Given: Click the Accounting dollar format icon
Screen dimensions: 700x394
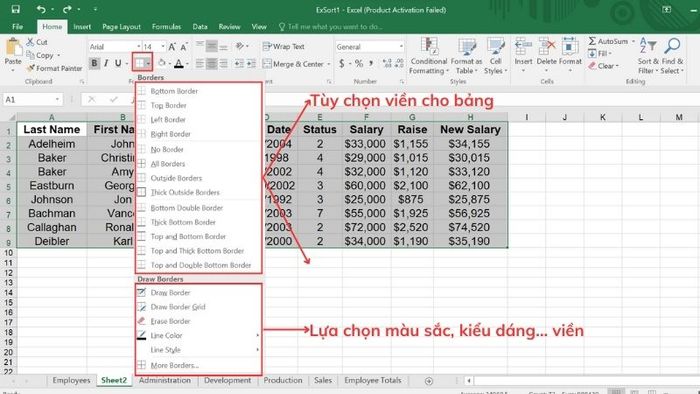Looking at the screenshot, I should 342,64.
